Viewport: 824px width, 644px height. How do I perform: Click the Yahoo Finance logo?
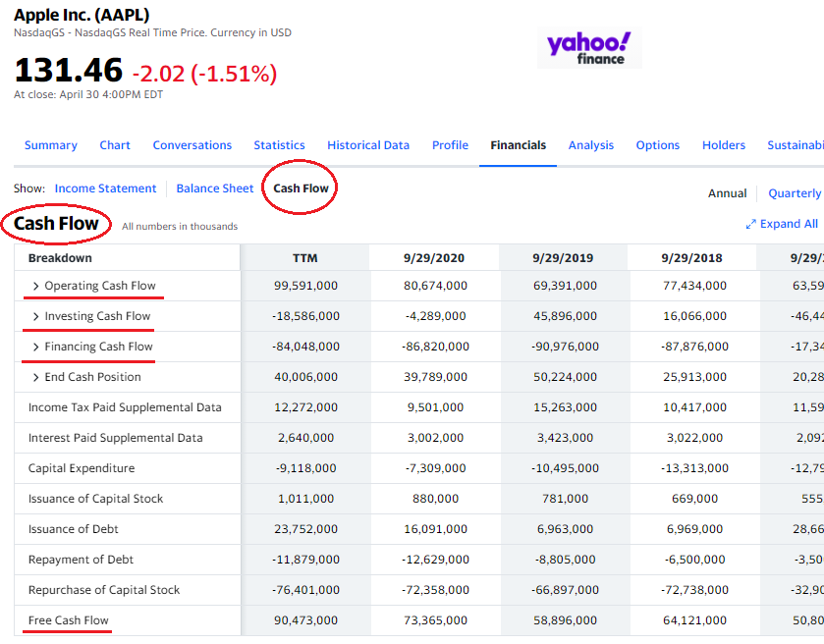click(589, 48)
